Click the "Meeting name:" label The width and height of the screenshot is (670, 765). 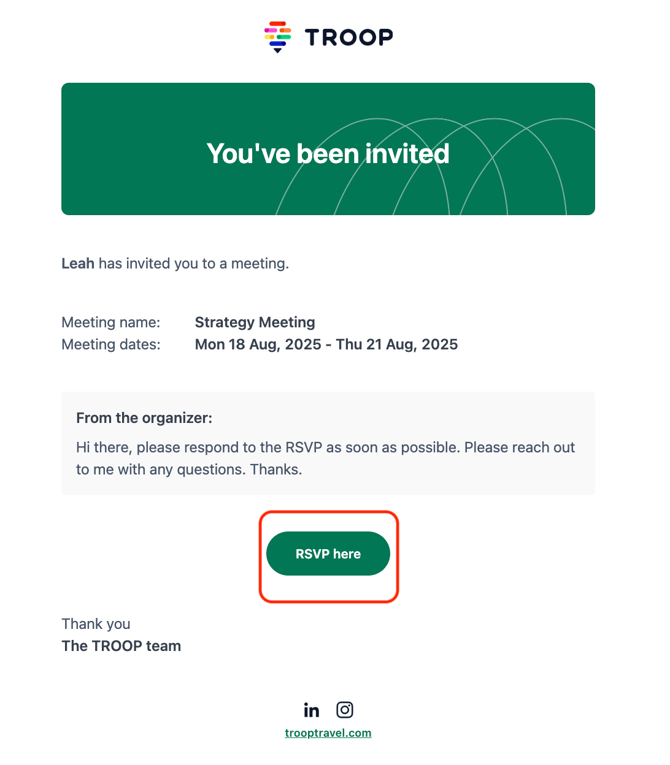pos(111,322)
